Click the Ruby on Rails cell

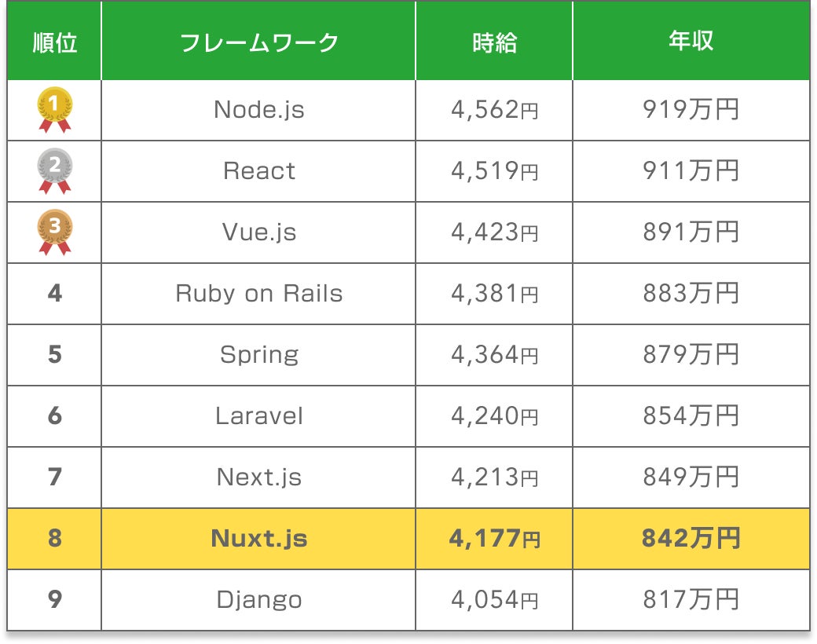[x=258, y=293]
